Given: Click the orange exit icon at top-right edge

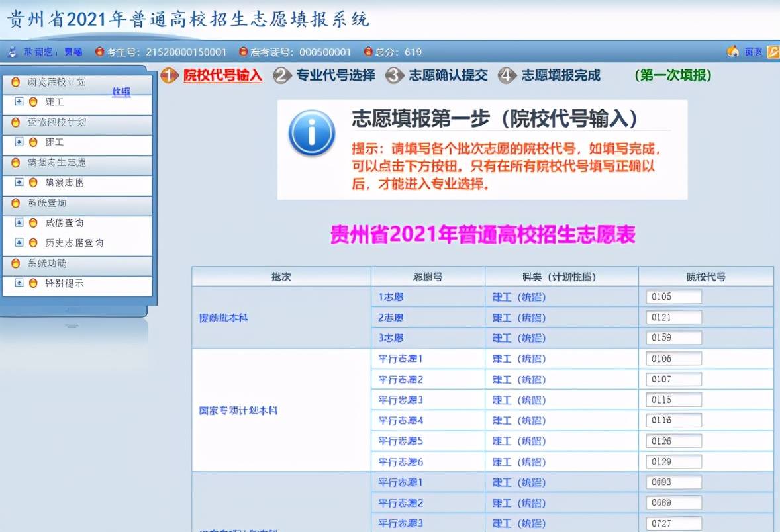Looking at the screenshot, I should (x=773, y=52).
